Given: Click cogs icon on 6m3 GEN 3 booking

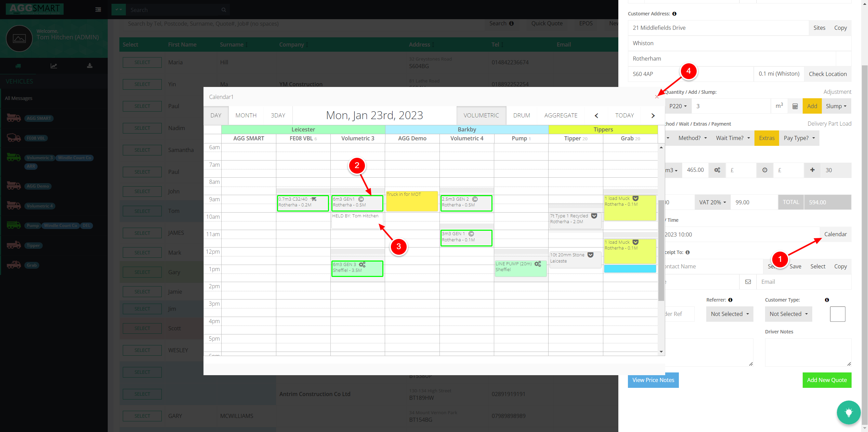Looking at the screenshot, I should point(362,264).
